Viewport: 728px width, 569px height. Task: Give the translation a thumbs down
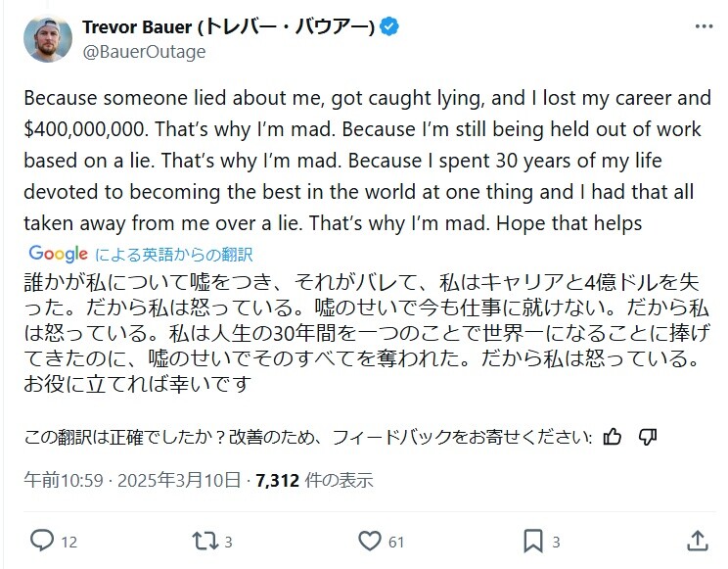tap(647, 437)
